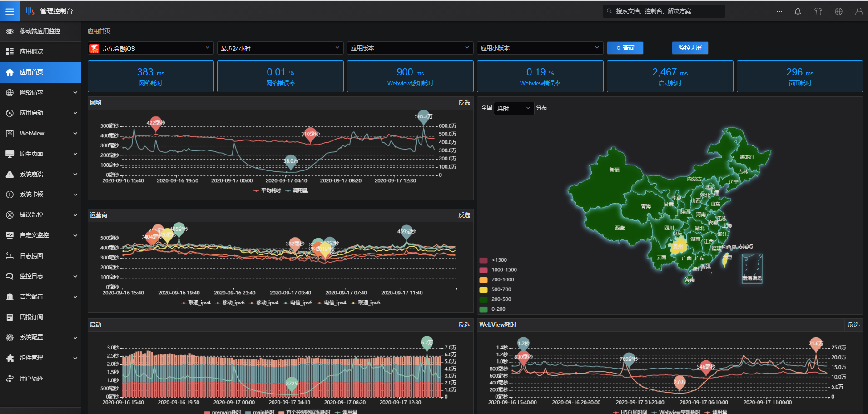Open the more options ellipsis icon
868x414 pixels.
pos(779,11)
